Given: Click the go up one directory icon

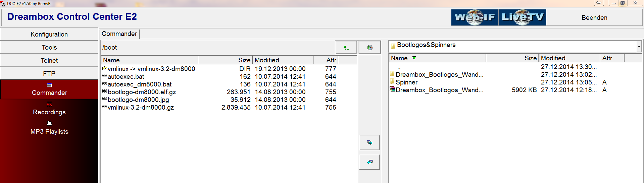Looking at the screenshot, I should coord(346,48).
